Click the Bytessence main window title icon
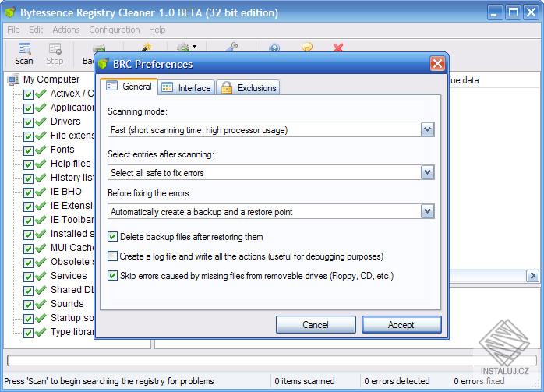Image resolution: width=544 pixels, height=392 pixels. [10, 12]
